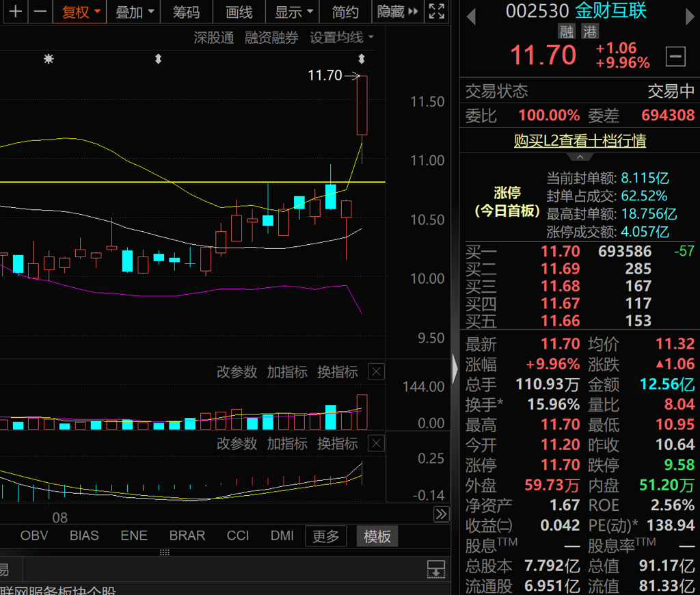The height and width of the screenshot is (595, 700).
Task: Click the 委差 value 694308
Action: (x=668, y=116)
